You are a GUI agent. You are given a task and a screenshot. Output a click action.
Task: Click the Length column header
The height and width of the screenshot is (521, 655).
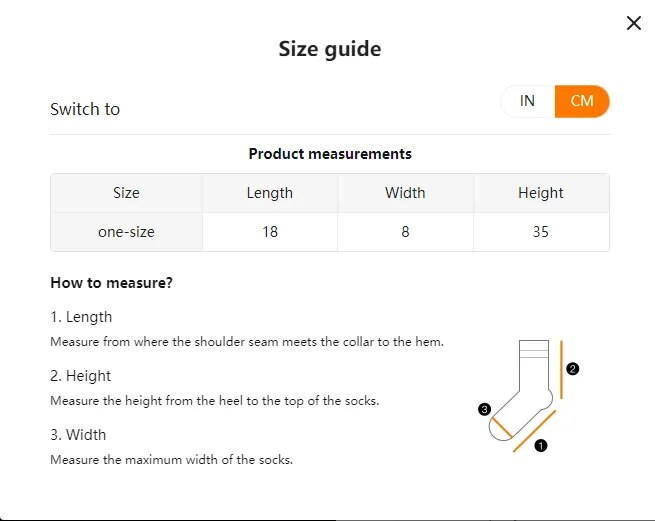(x=270, y=193)
